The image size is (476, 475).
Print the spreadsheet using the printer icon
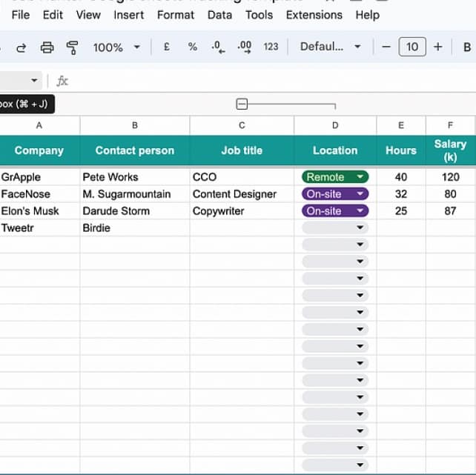(47, 47)
